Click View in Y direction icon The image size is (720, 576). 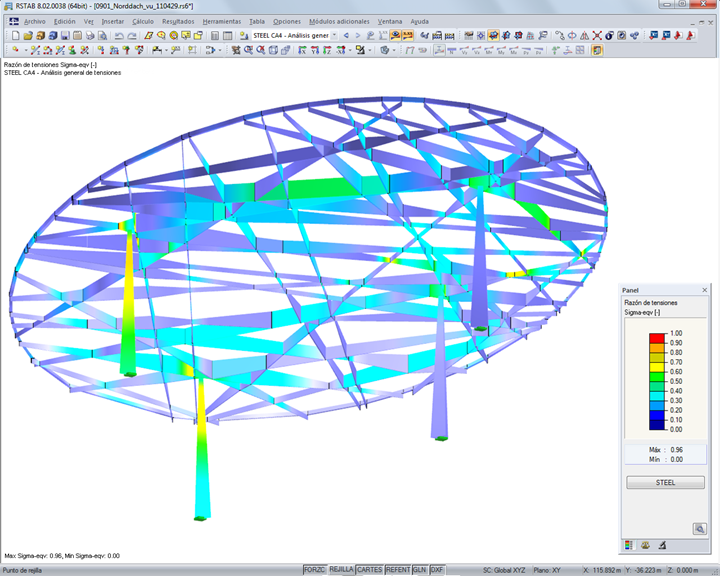click(315, 50)
